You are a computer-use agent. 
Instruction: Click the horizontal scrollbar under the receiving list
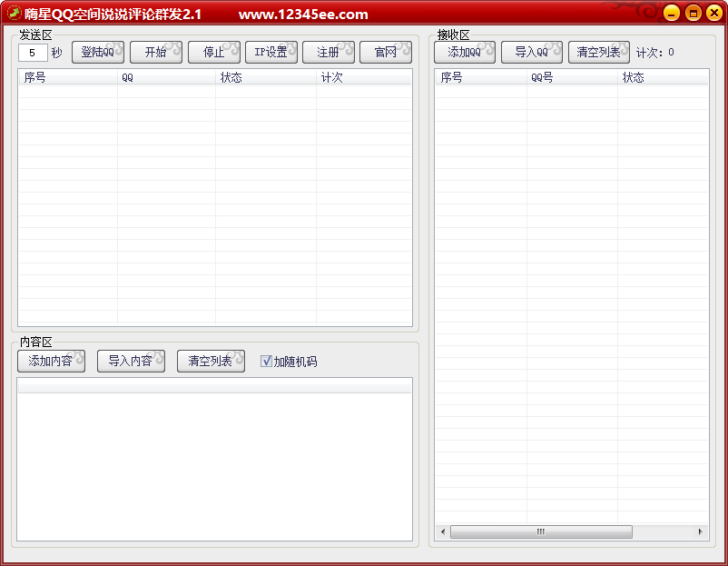point(541,531)
